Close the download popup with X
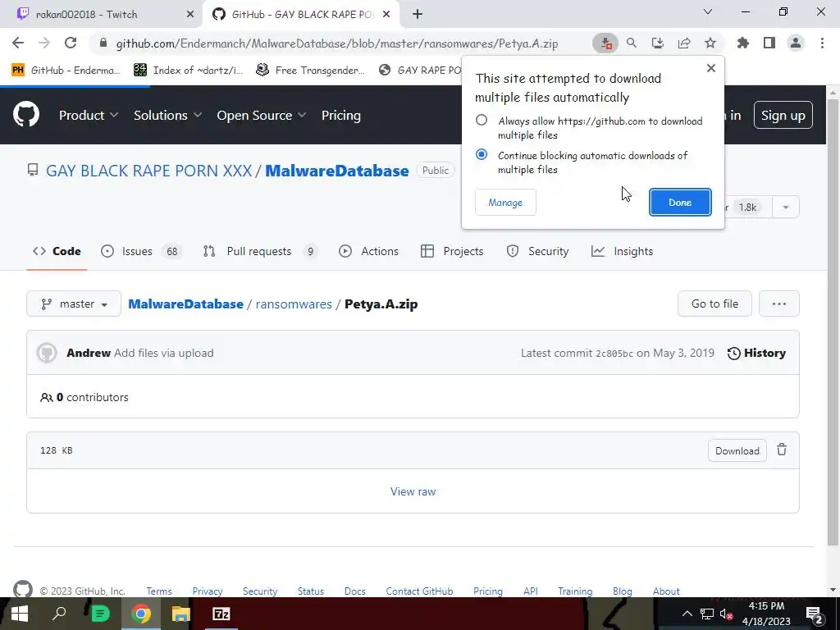The height and width of the screenshot is (630, 840). click(711, 68)
